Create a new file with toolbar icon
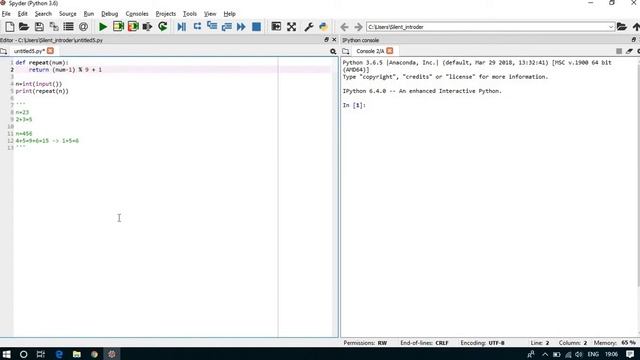 click(x=9, y=27)
